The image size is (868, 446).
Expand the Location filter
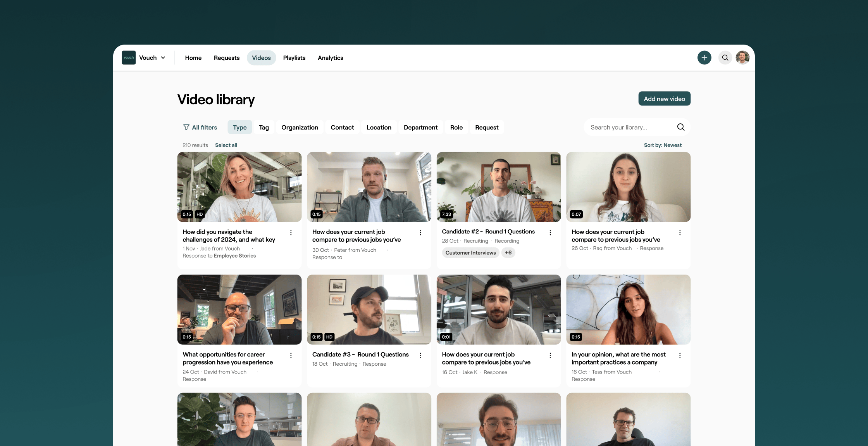379,127
